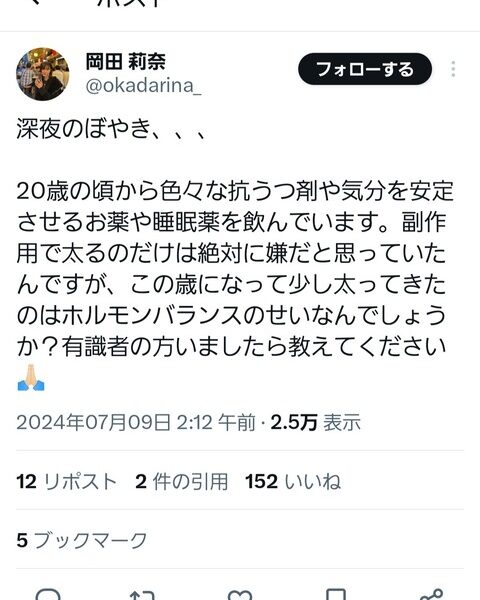
Task: Open the share icon options
Action: 431,595
